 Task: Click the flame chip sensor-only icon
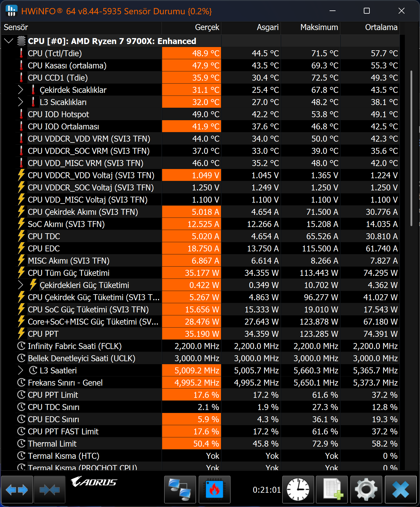[x=214, y=489]
